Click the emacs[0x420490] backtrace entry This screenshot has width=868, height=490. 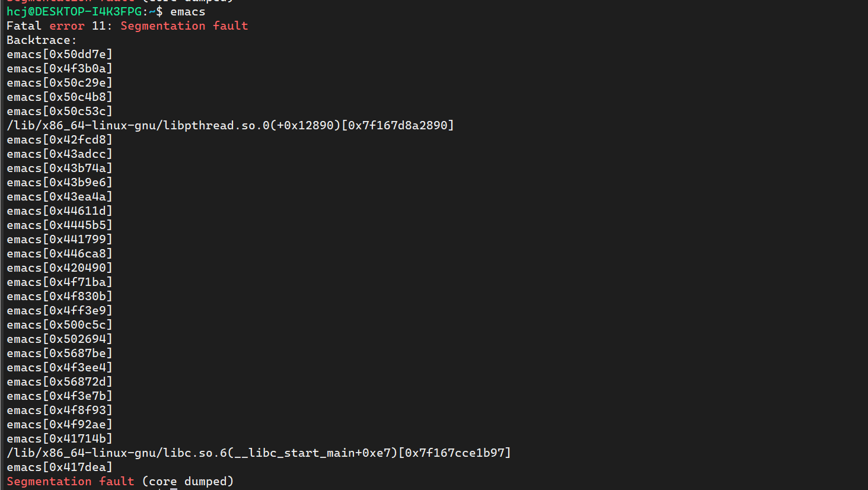pos(59,268)
